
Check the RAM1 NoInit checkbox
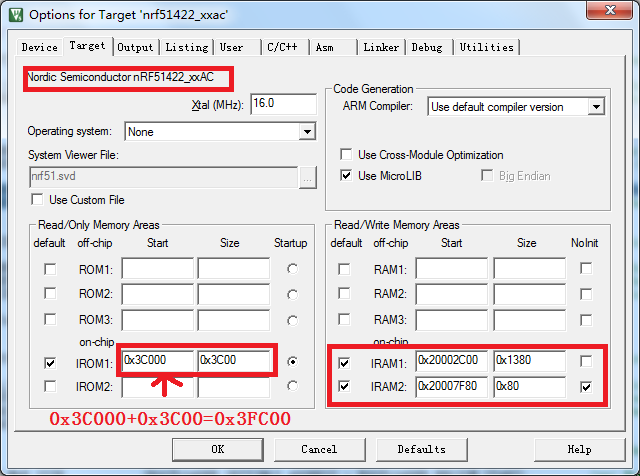586,269
